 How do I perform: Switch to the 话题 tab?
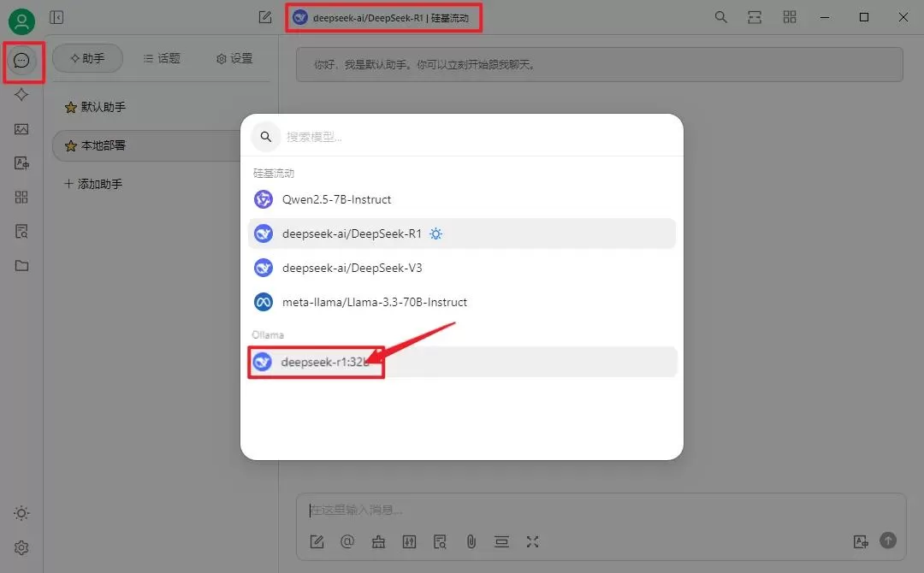(162, 58)
